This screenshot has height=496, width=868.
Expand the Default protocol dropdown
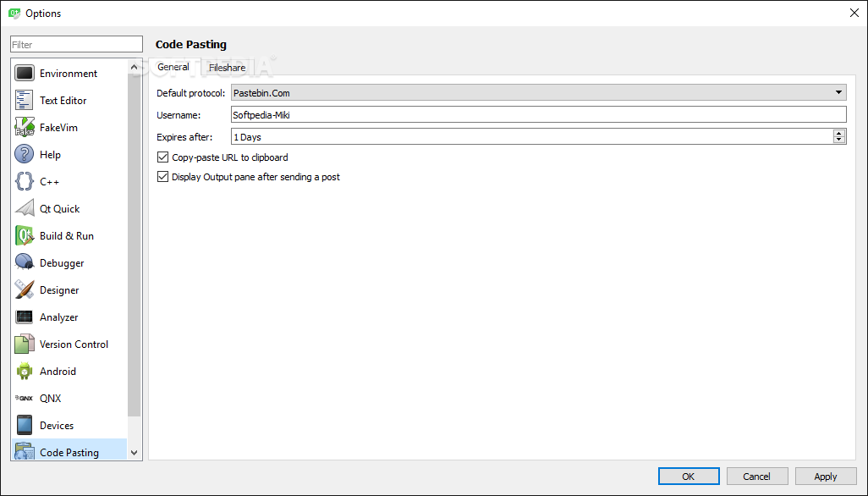click(539, 92)
